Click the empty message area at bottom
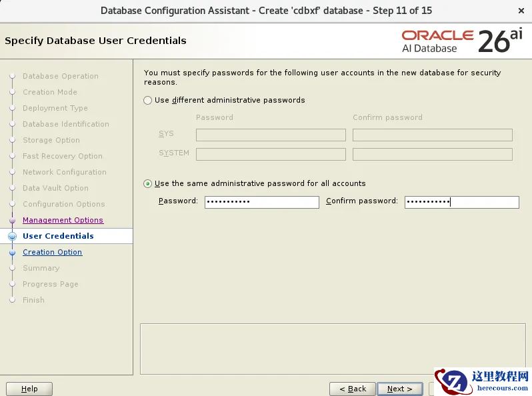 coord(333,349)
